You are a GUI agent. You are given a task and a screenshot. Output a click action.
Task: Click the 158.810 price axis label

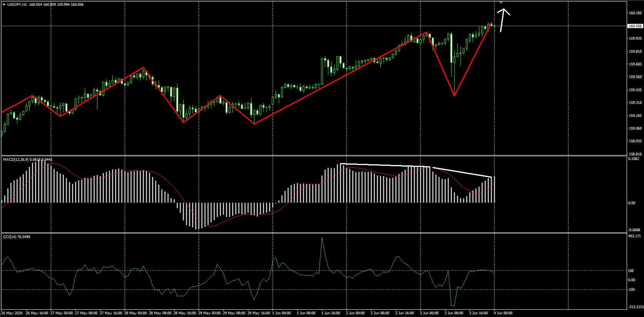pyautogui.click(x=634, y=154)
